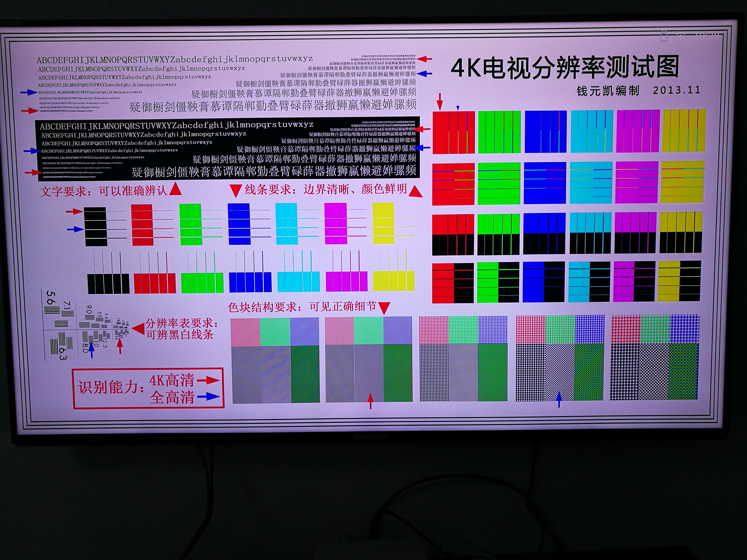The height and width of the screenshot is (560, 747).
Task: Click the red text 分辨率表要求：
Action: click(x=182, y=323)
